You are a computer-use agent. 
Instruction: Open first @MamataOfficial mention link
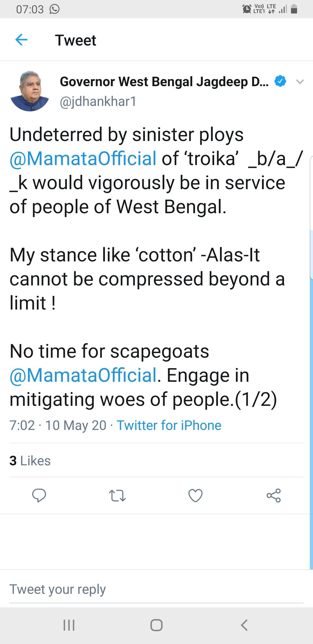pos(83,159)
